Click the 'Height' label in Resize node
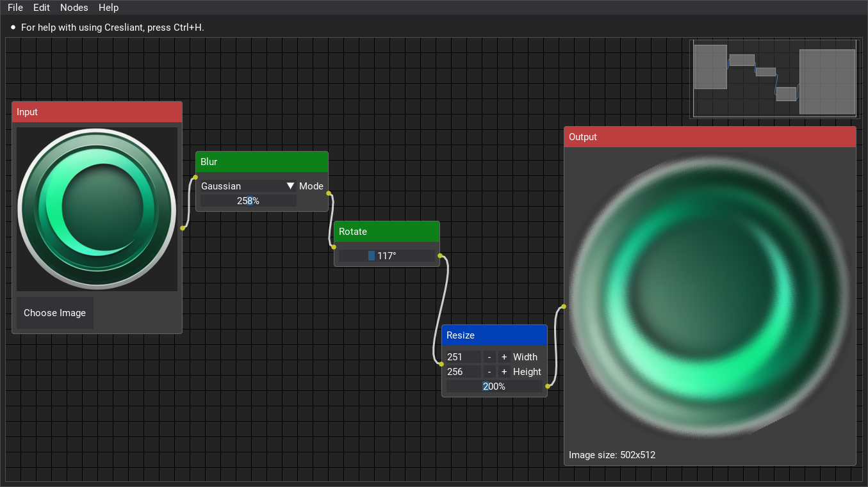The height and width of the screenshot is (487, 868). [x=527, y=372]
